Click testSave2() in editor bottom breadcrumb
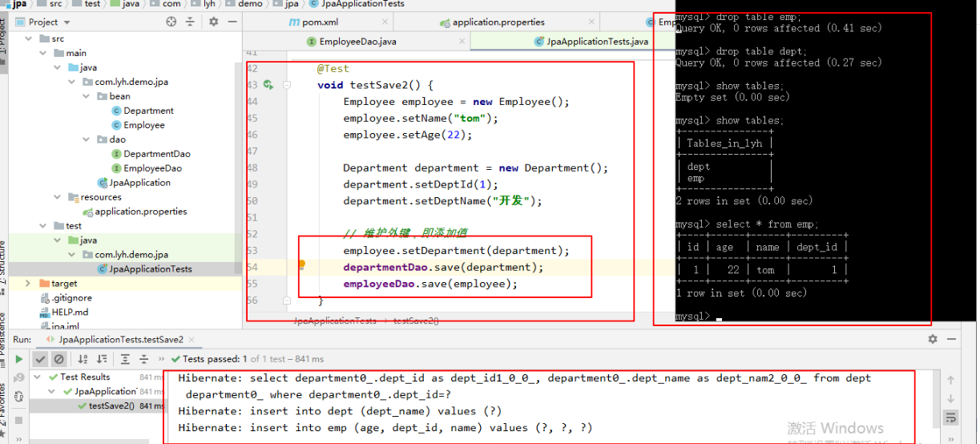This screenshot has width=980, height=444. click(x=414, y=321)
